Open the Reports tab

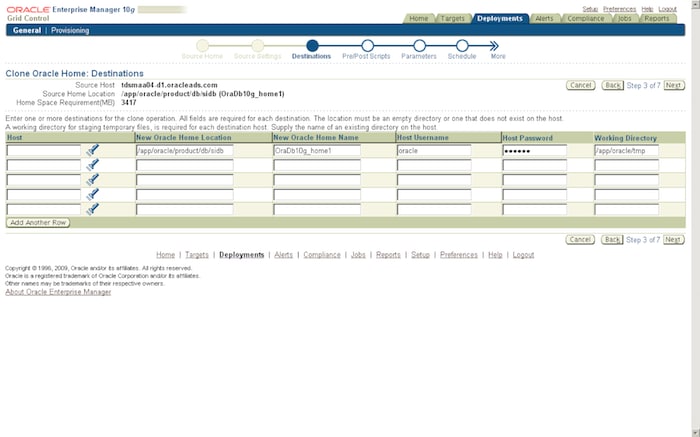657,18
